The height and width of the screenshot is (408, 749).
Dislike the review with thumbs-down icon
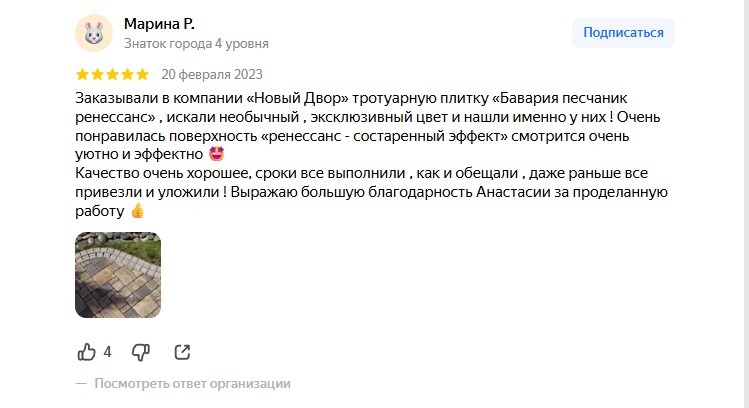(x=141, y=352)
